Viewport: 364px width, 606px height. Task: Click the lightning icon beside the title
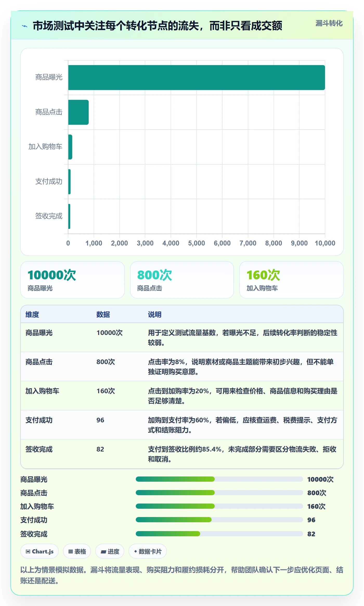25,26
